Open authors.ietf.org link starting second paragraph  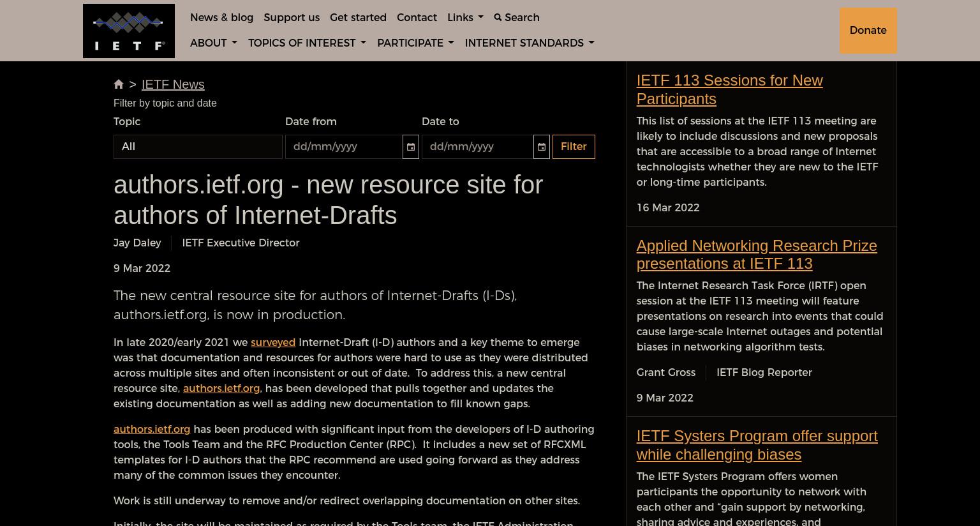152,429
